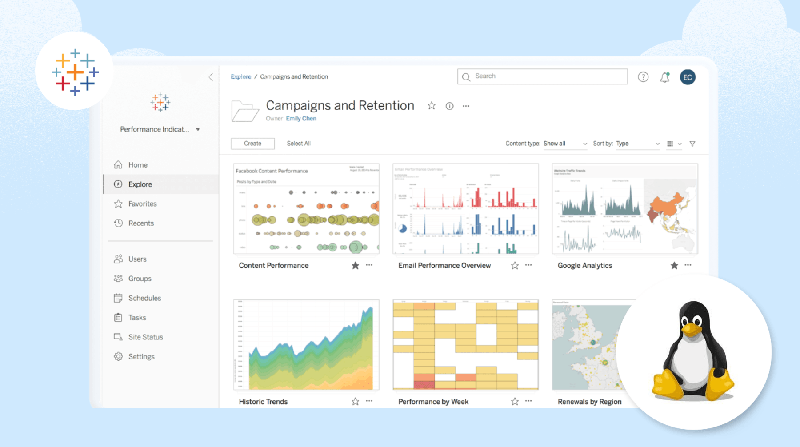Open the notifications bell
800x447 pixels.
pos(665,77)
